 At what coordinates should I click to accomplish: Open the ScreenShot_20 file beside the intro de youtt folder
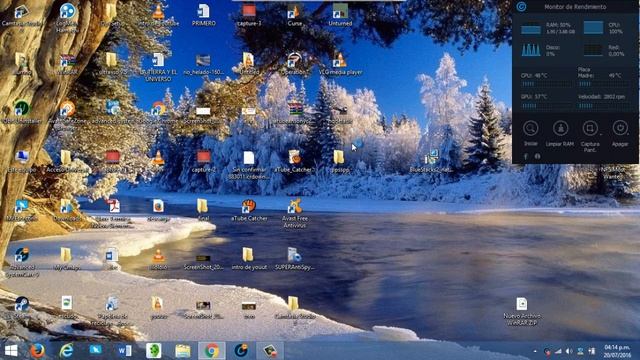[x=203, y=261]
